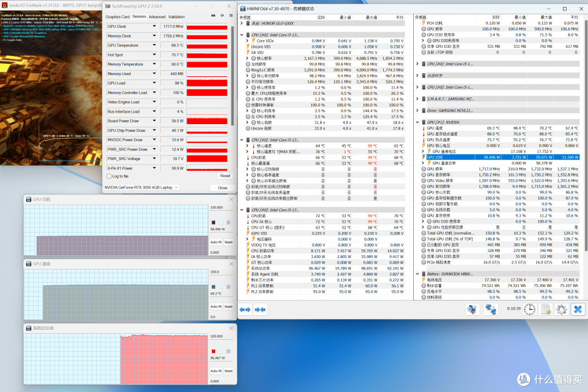Image resolution: width=588 pixels, height=392 pixels.
Task: Enable the Log to file checkbox
Action: coord(109,176)
